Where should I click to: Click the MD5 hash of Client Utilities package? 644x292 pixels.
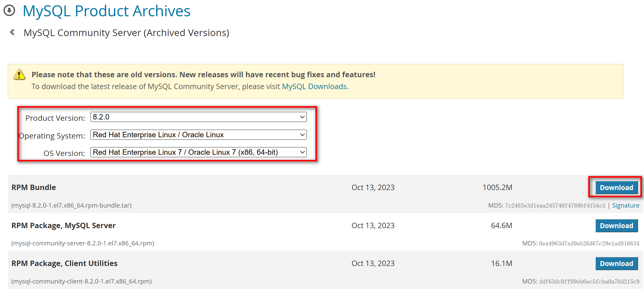click(x=589, y=281)
